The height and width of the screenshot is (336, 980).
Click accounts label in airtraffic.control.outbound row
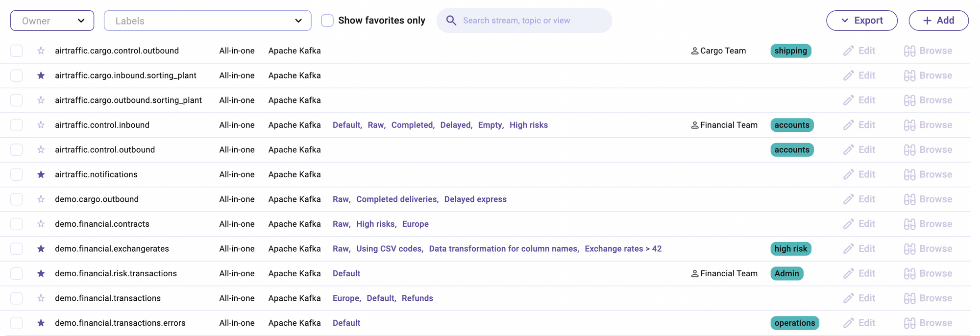point(792,150)
